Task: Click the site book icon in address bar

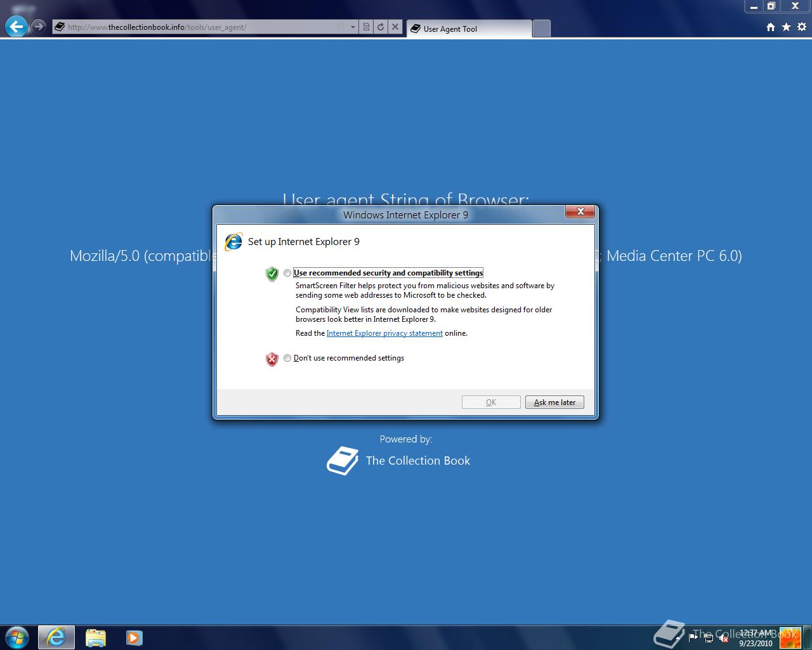Action: [60, 27]
